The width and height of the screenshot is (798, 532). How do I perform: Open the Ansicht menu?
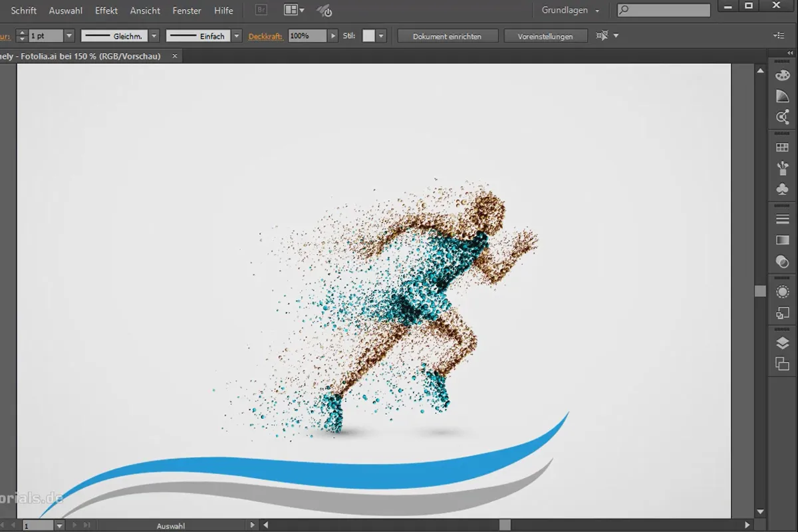tap(144, 11)
